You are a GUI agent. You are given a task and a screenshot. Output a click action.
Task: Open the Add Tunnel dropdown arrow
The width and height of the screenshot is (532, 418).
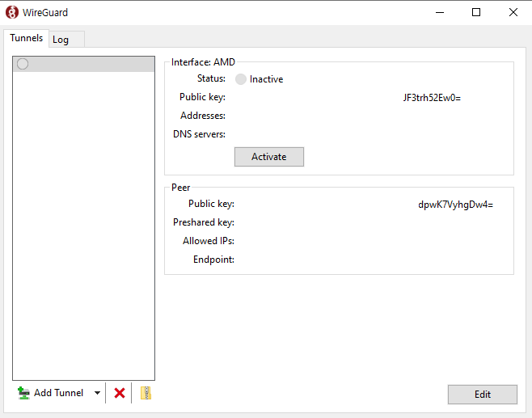[97, 393]
